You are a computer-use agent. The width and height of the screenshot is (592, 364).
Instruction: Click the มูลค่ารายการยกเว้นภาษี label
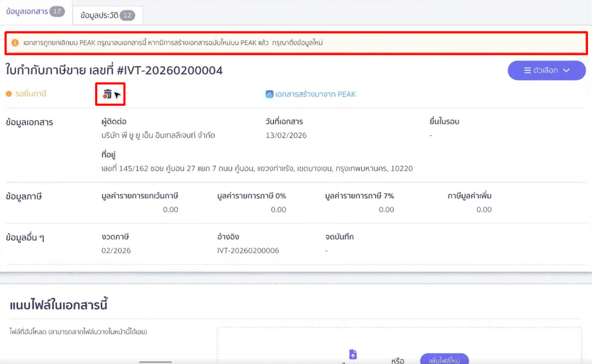(140, 196)
